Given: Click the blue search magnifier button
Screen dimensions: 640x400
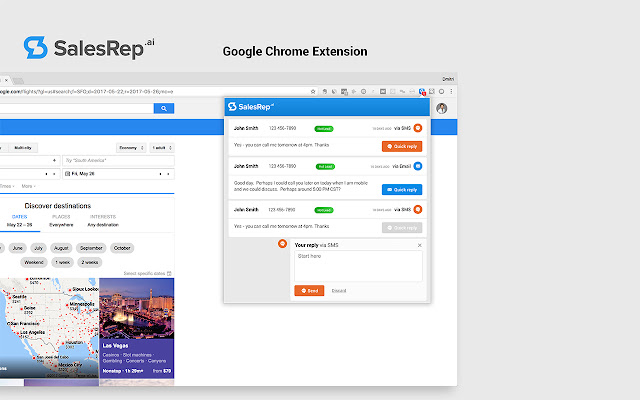Looking at the screenshot, I should [164, 108].
